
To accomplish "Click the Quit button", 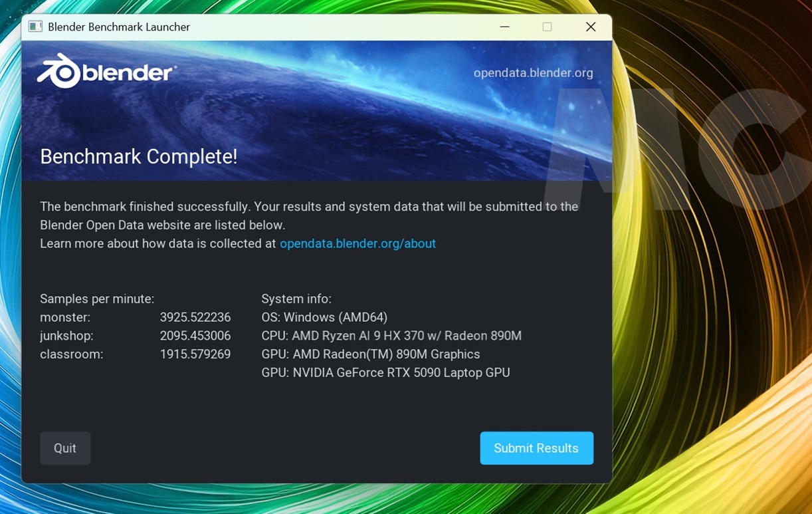I will tap(65, 448).
